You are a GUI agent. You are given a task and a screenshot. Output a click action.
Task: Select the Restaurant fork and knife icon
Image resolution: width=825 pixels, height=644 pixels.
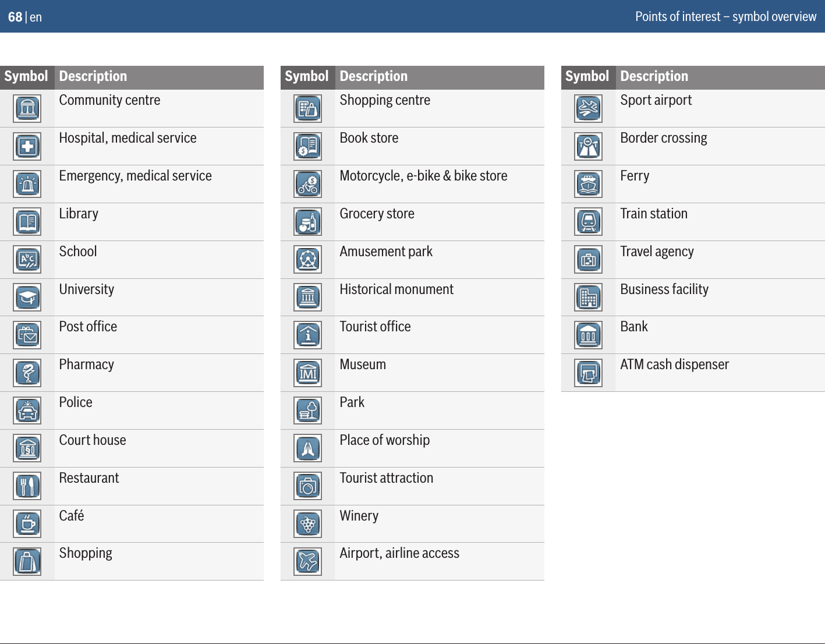pyautogui.click(x=27, y=486)
